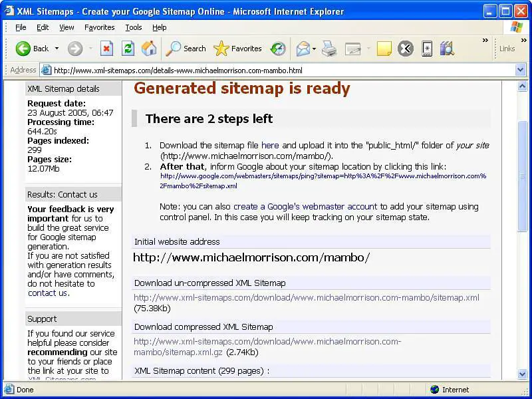Screen dimensions: 532x399
Task: Click the 'Done' status bar text
Action: point(25,390)
